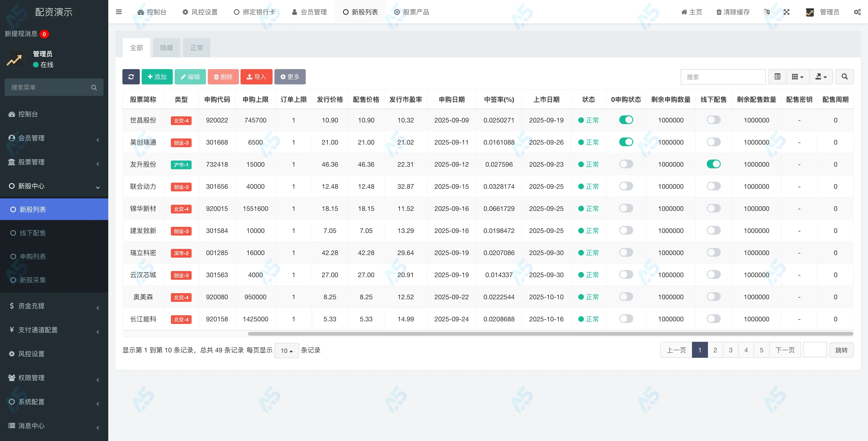Open the export data dropdown
868x441 pixels.
(x=821, y=77)
